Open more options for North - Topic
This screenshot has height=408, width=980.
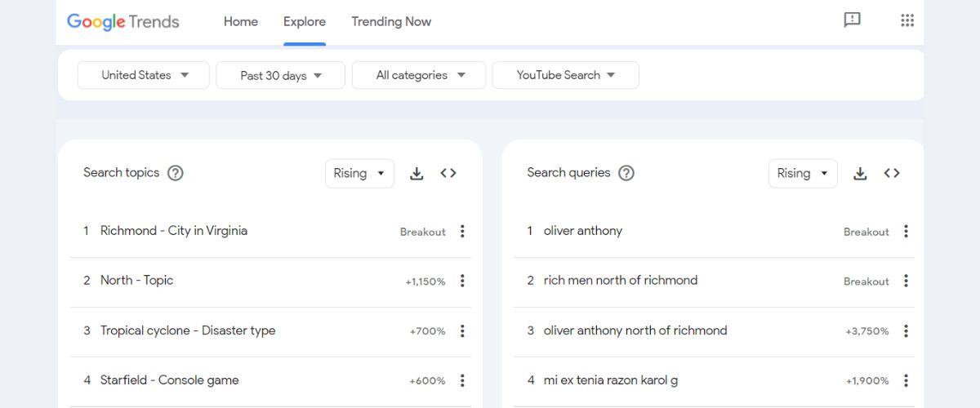click(x=462, y=281)
